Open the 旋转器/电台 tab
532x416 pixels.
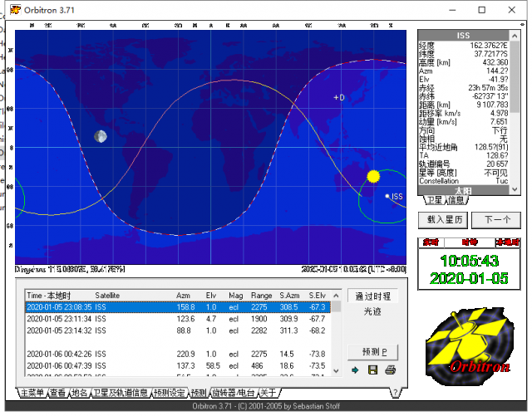point(234,393)
